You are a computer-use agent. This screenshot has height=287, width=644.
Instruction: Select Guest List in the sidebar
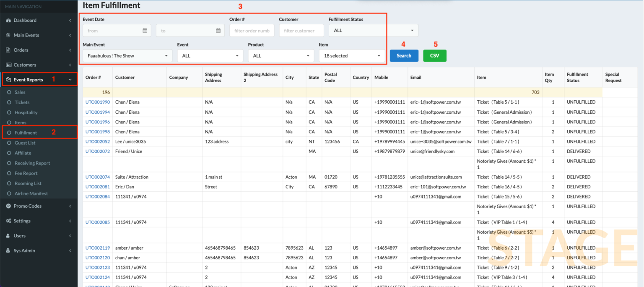pos(24,143)
